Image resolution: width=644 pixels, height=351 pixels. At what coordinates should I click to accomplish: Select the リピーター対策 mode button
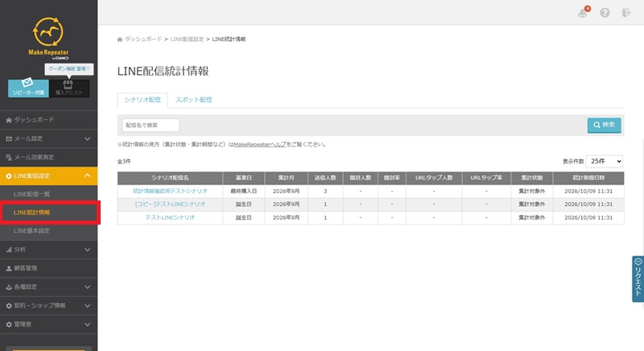[x=28, y=88]
